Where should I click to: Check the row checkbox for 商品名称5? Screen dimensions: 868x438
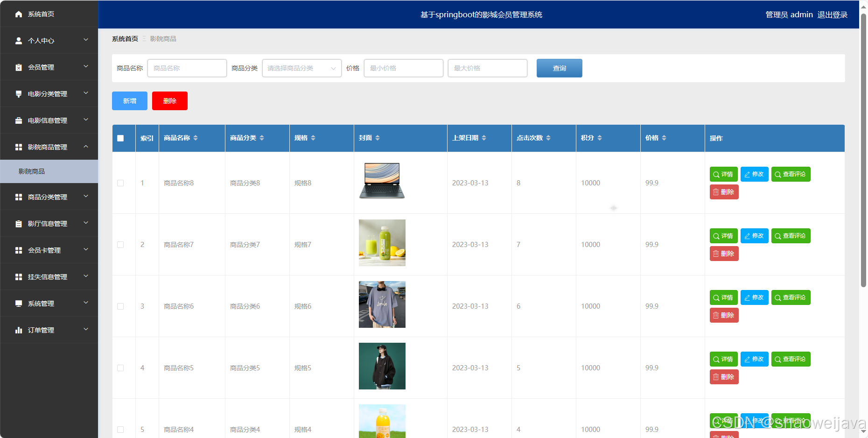120,368
